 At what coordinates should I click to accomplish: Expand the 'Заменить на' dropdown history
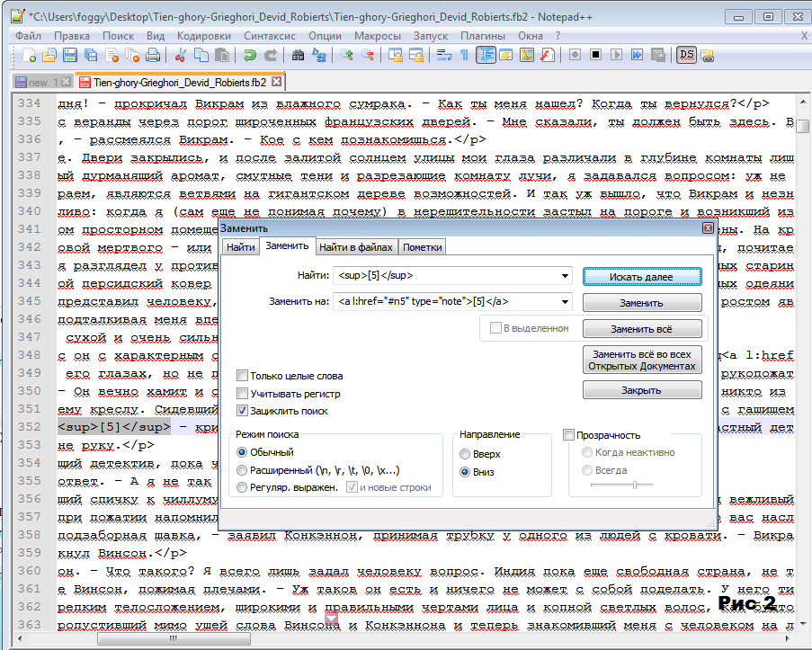[x=565, y=302]
